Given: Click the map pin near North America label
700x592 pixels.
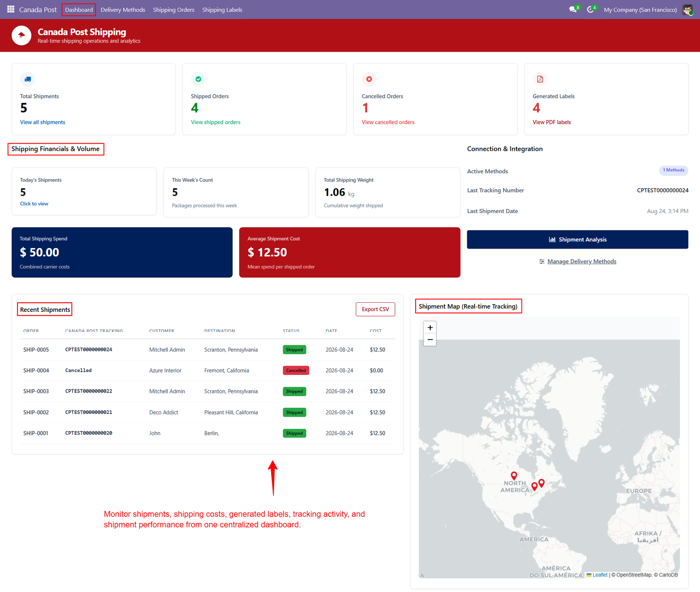Looking at the screenshot, I should pyautogui.click(x=514, y=476).
